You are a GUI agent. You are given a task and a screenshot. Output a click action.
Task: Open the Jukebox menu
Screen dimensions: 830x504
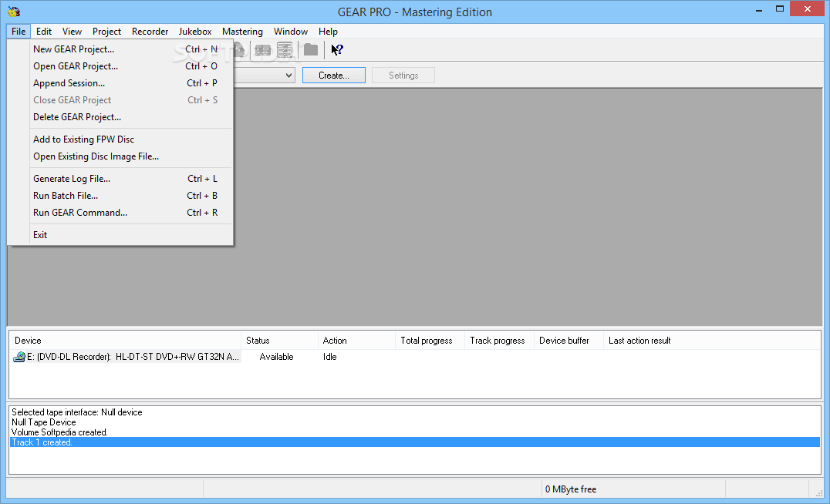coord(195,31)
